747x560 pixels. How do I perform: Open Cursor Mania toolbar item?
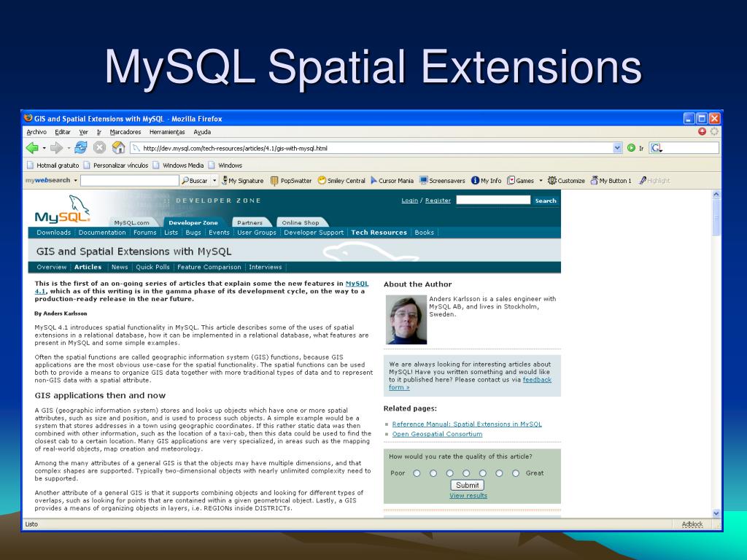pos(392,181)
